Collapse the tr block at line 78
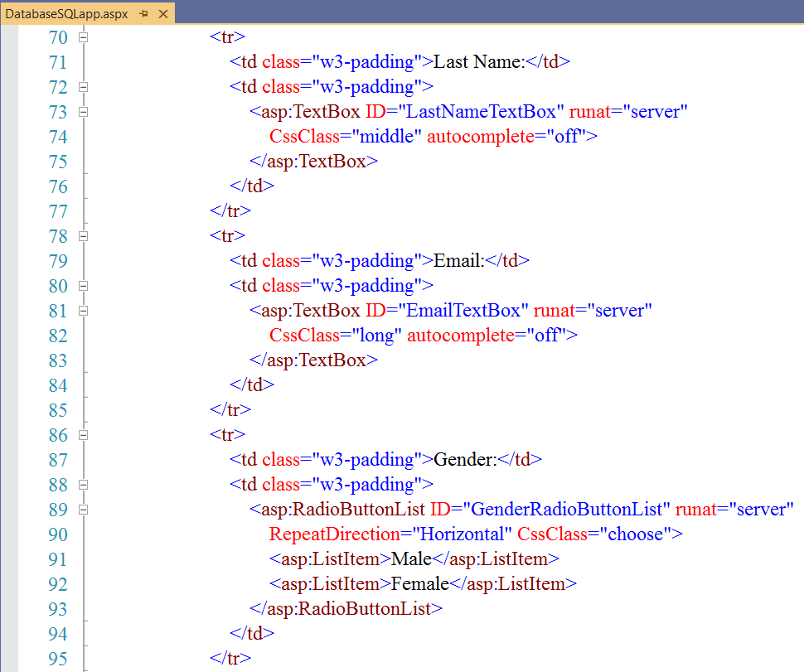Screen dimensions: 804x672 [82, 236]
